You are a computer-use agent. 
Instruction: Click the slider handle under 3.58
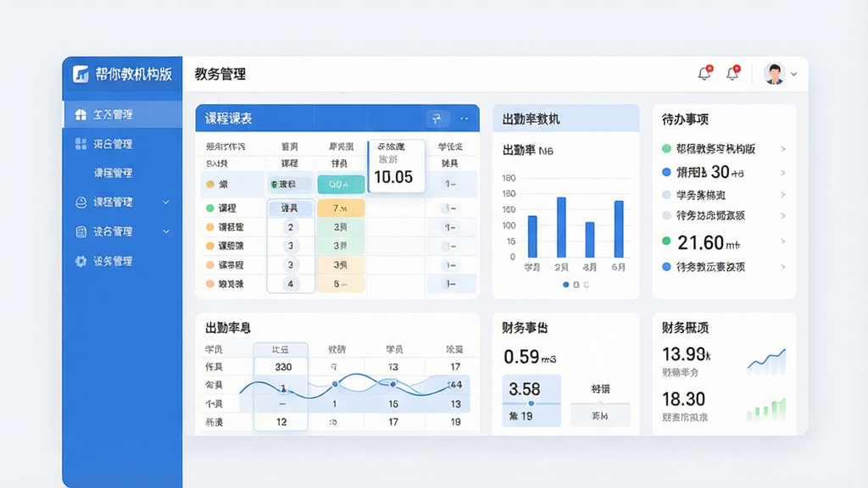click(531, 403)
